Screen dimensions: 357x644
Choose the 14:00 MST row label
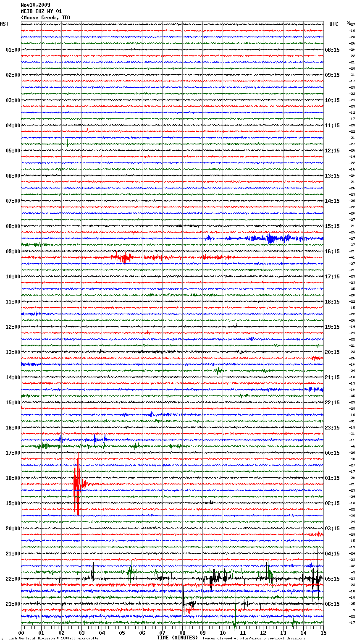[x=13, y=377]
